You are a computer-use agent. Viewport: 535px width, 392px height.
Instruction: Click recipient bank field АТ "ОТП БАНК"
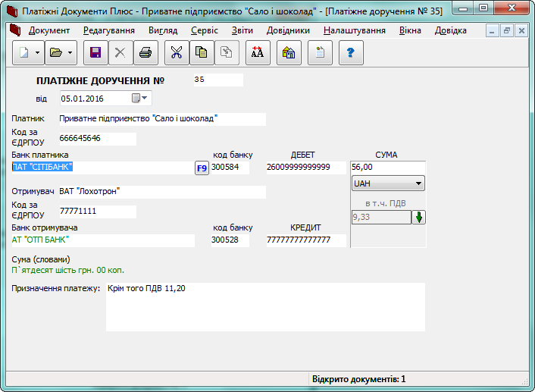[x=103, y=240]
